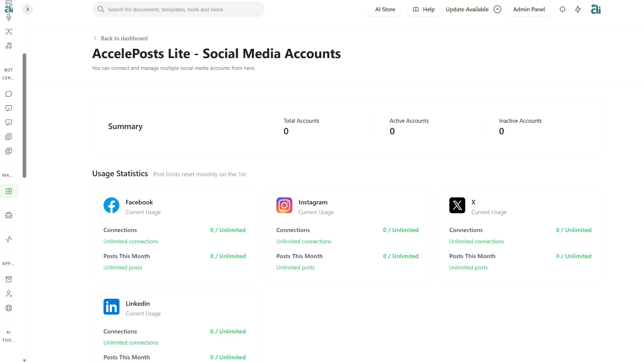Open the Help menu item

424,9
